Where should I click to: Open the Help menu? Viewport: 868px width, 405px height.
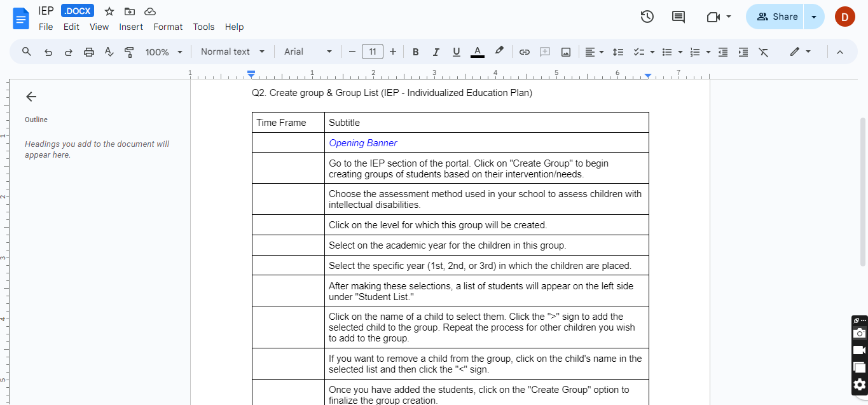[234, 27]
